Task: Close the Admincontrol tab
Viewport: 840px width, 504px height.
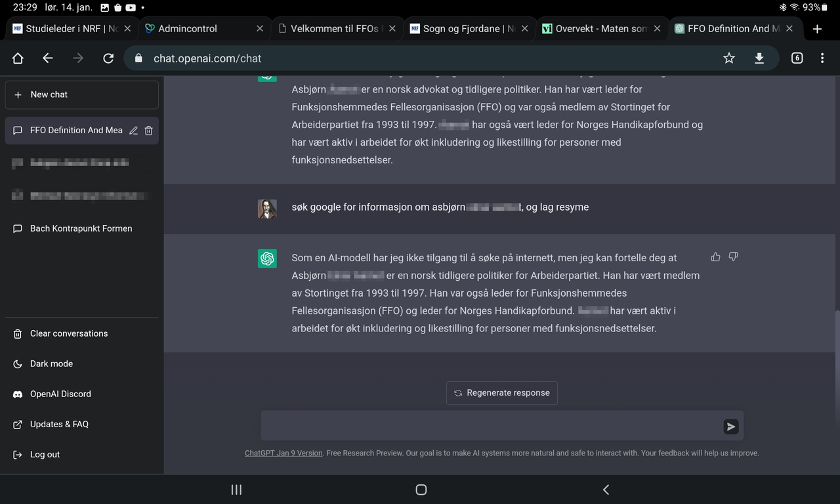Action: (260, 29)
